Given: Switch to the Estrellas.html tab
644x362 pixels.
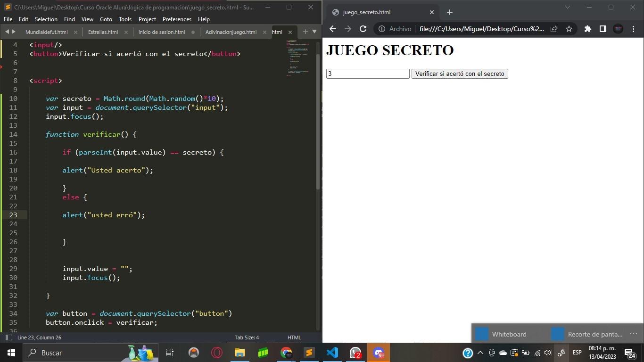Looking at the screenshot, I should coord(103,32).
